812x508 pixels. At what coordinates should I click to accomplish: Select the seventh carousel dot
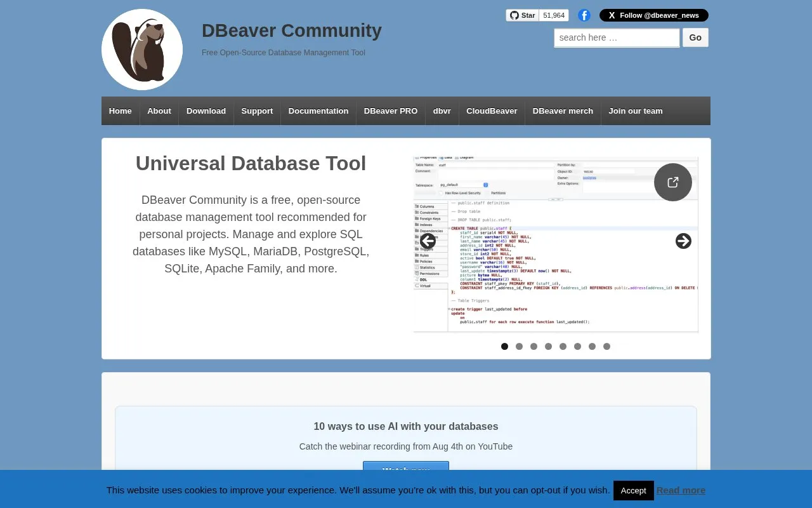pyautogui.click(x=593, y=347)
